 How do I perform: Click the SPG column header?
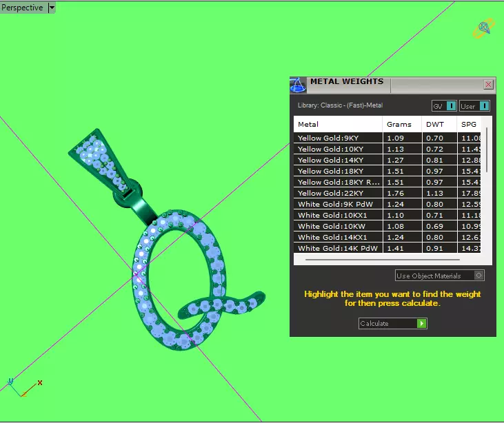(469, 124)
